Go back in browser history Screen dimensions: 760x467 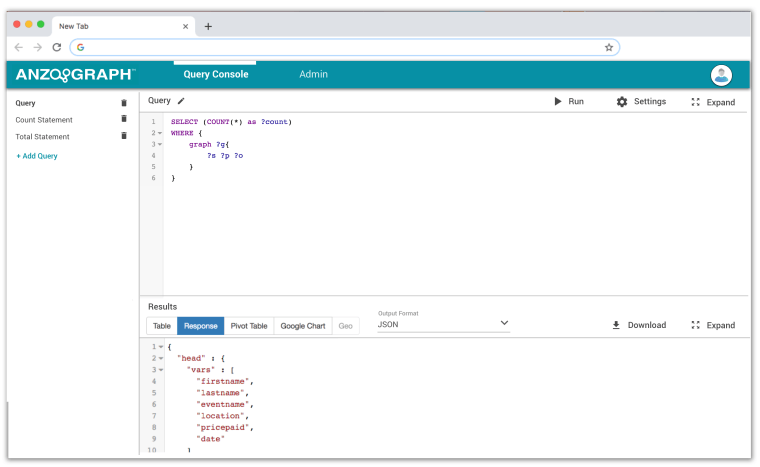(19, 47)
